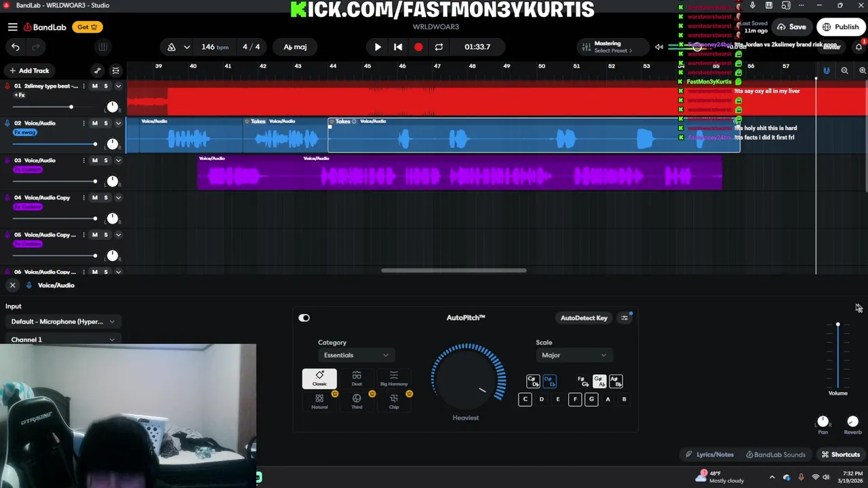This screenshot has width=868, height=488.
Task: Open the BandLab Sounds tab
Action: [x=775, y=455]
